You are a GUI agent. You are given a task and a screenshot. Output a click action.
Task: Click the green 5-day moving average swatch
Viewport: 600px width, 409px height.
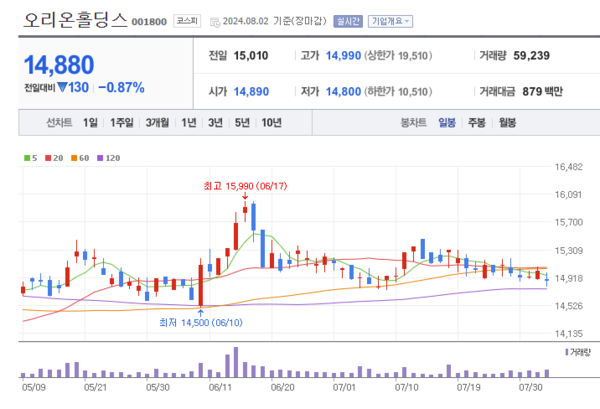click(x=27, y=158)
